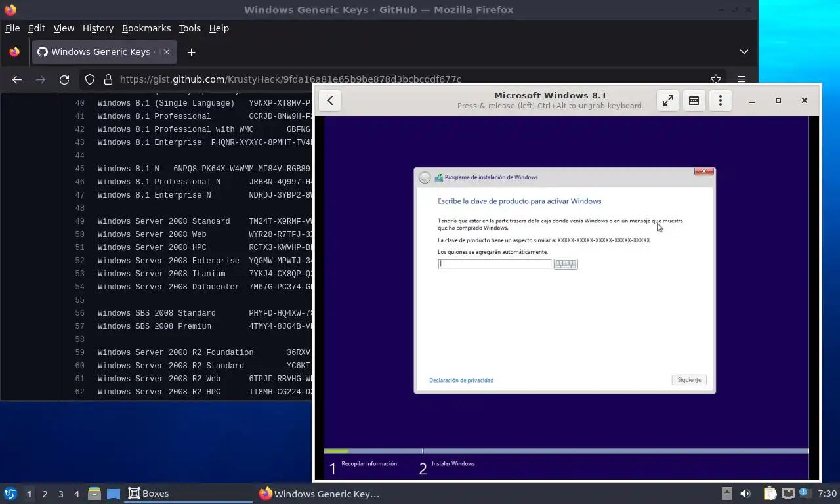Screen dimensions: 840x504
Task: Click the Boxes back arrow button
Action: pyautogui.click(x=330, y=100)
